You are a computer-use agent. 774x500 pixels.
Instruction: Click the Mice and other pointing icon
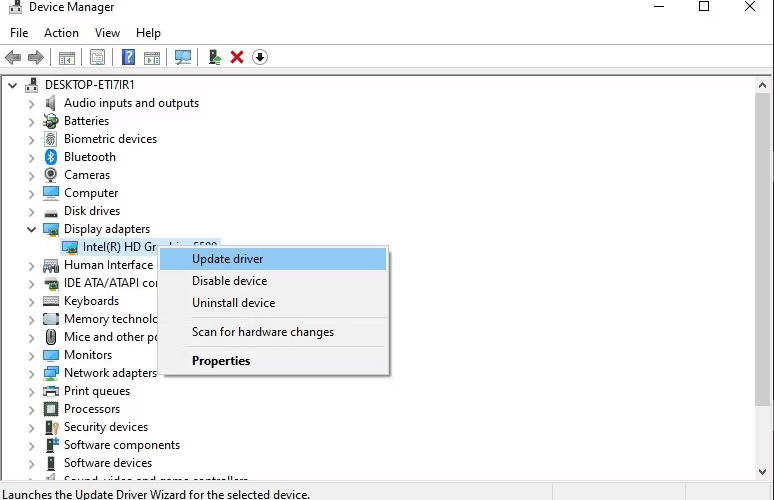click(51, 337)
